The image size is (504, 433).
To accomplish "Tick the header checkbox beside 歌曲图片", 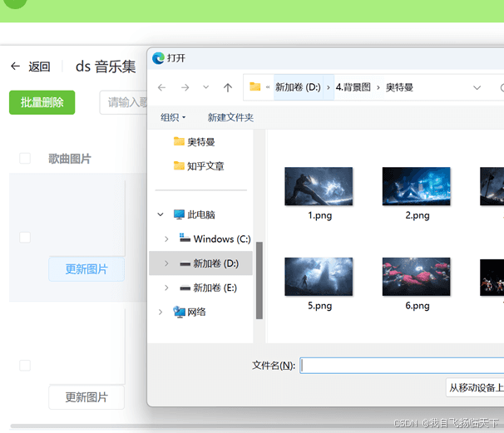I will click(25, 159).
